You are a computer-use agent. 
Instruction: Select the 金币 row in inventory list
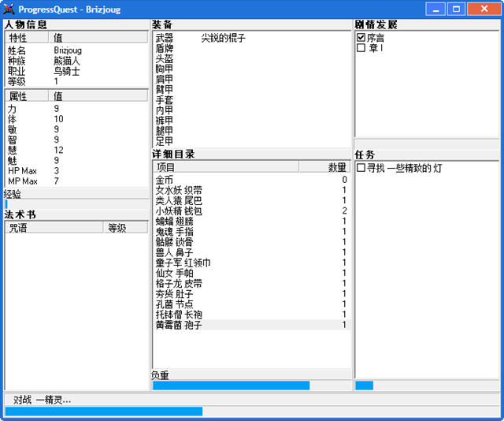coord(164,180)
